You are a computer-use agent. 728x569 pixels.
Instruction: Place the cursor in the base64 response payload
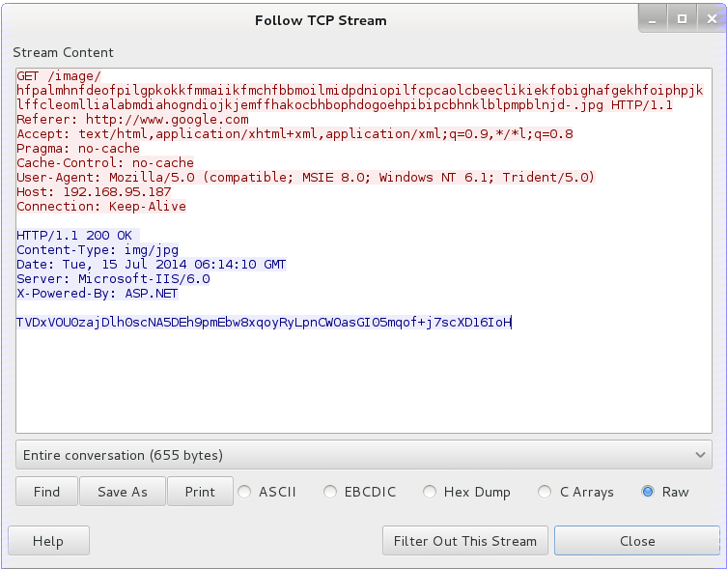point(263,323)
